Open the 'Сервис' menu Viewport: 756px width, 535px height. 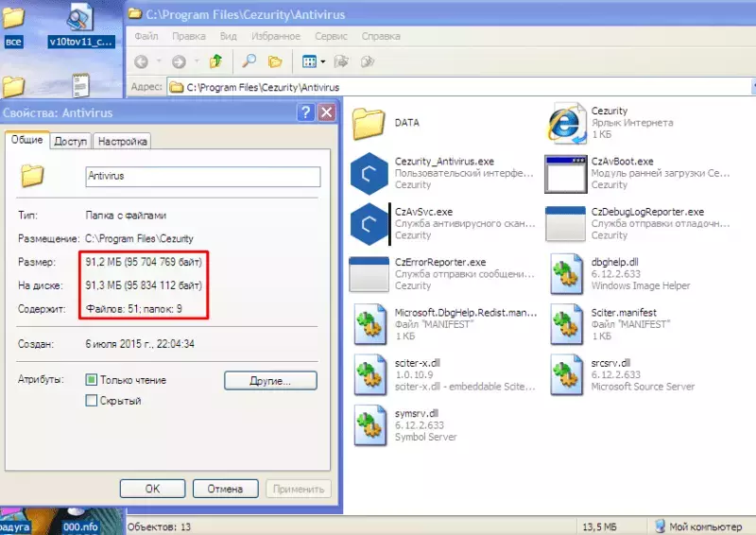pos(332,36)
